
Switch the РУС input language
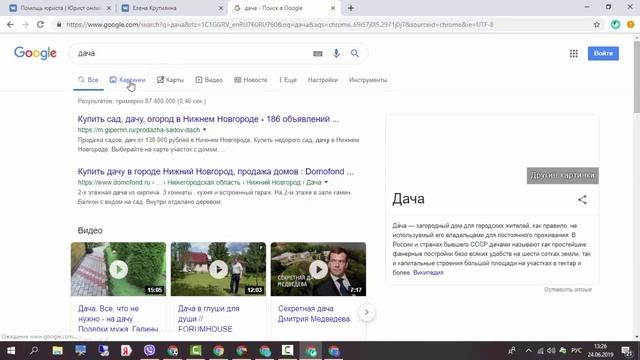[576, 351]
